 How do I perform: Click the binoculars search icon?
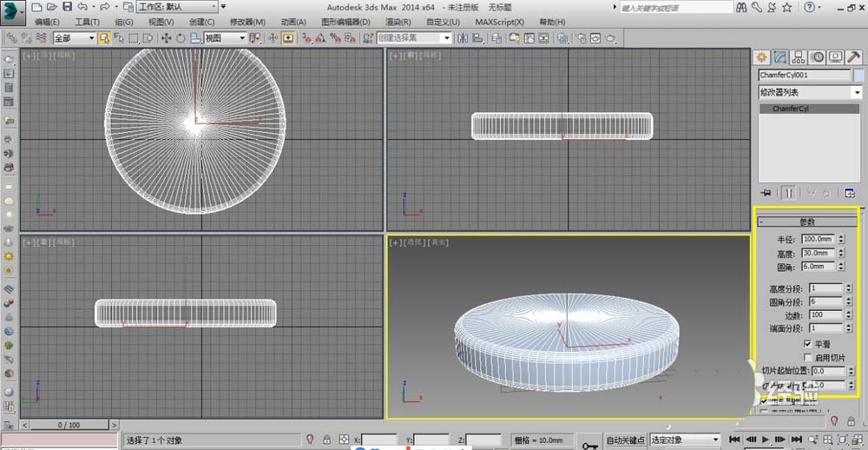[x=743, y=8]
